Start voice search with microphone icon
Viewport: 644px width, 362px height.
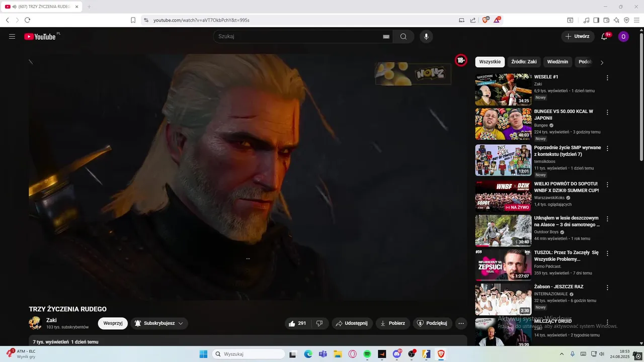pos(426,36)
